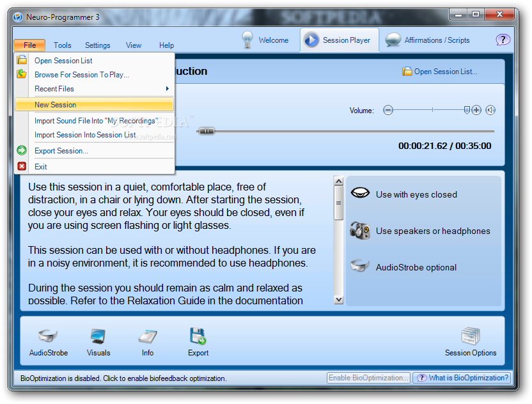Click the eye icon beside Use with eyes closed
Viewport: 532px width, 404px height.
pyautogui.click(x=360, y=192)
